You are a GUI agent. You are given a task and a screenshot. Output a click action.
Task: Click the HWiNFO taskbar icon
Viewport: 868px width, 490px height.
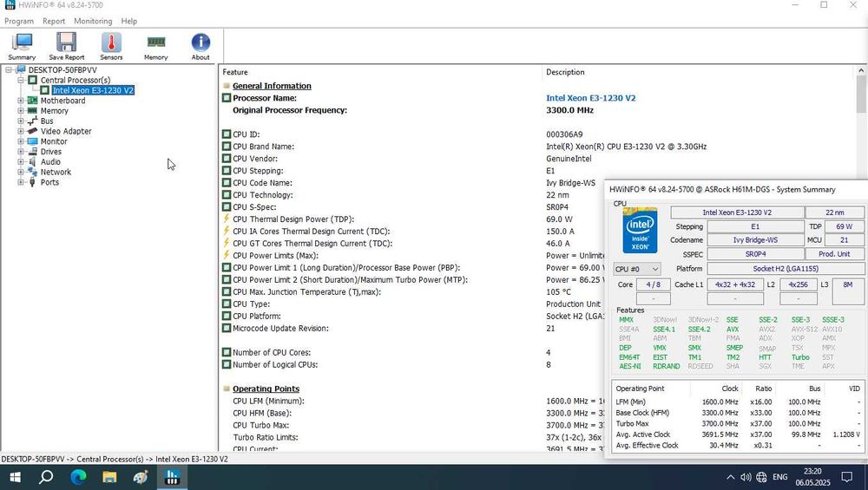(172, 477)
